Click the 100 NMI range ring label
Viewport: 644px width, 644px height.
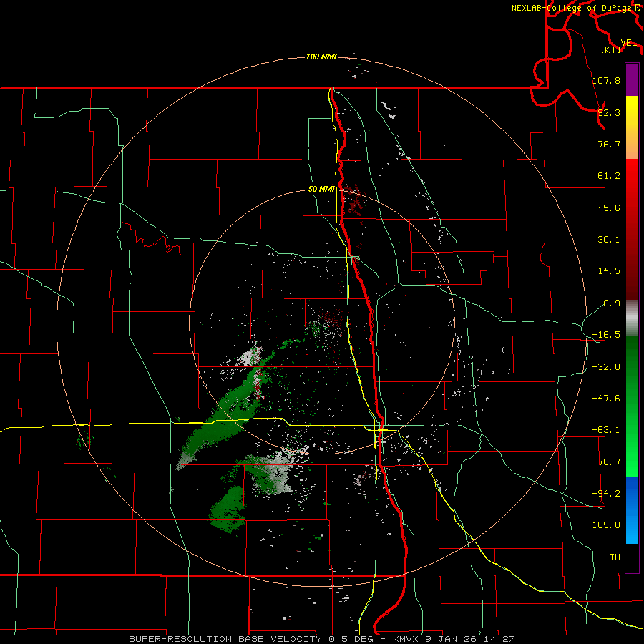[321, 57]
